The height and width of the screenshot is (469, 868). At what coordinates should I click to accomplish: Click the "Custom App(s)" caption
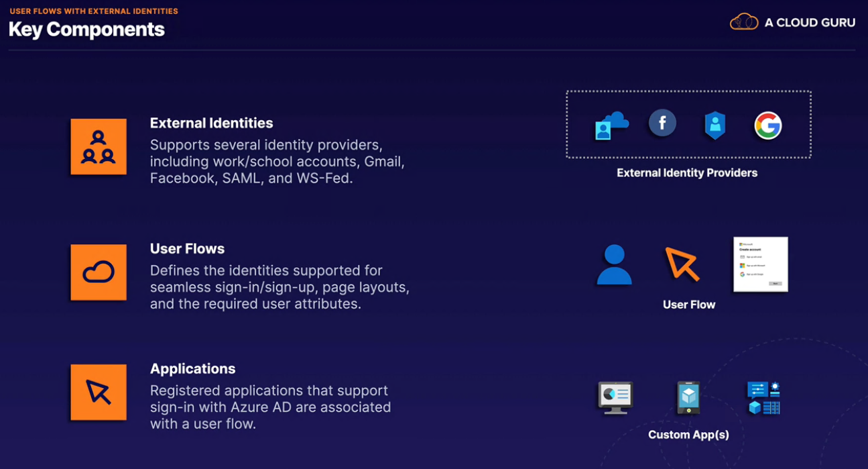pos(688,435)
